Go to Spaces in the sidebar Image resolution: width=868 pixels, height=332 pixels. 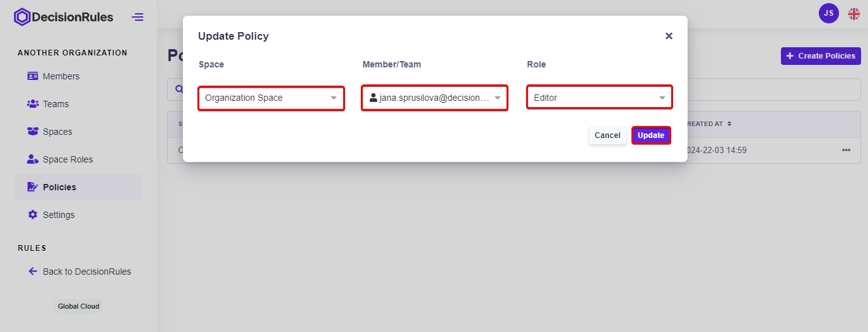[57, 132]
